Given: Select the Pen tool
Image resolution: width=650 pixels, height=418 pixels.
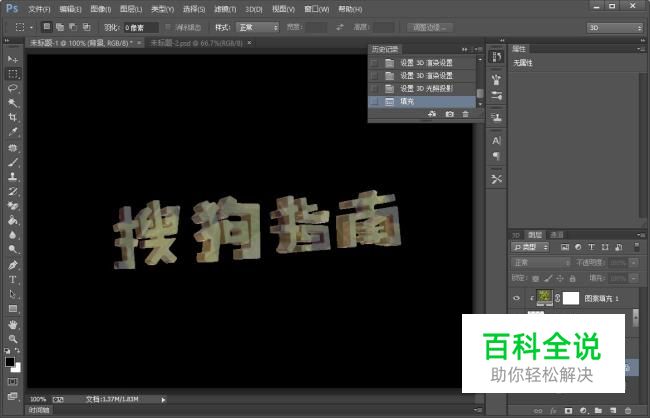Looking at the screenshot, I should (13, 265).
